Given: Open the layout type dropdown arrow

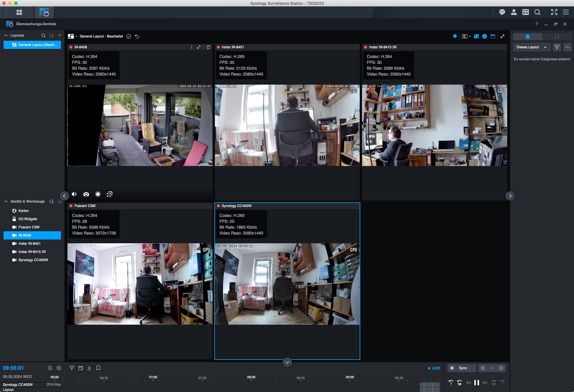Looking at the screenshot, I should (x=76, y=36).
